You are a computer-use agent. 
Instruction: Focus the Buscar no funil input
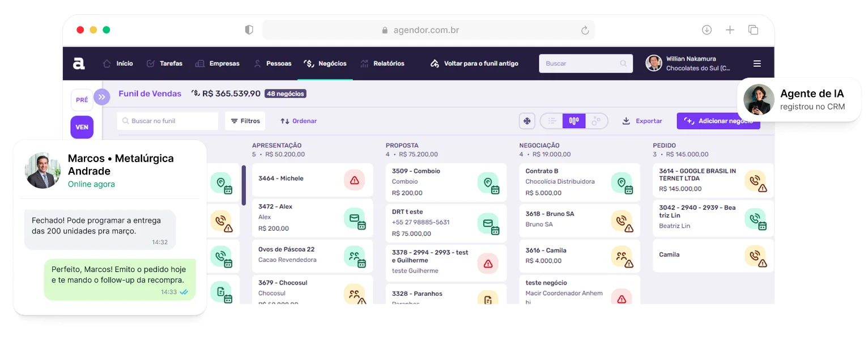(168, 121)
